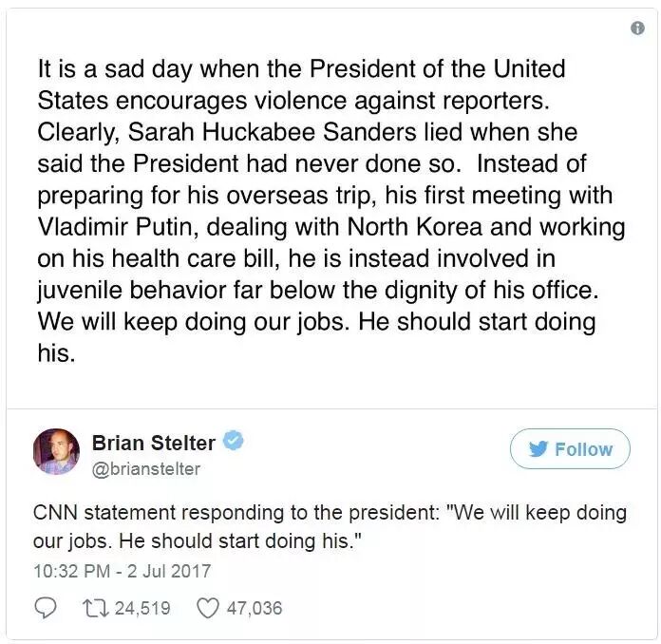View the 24,519 retweets count
The image size is (661, 644).
tap(142, 608)
